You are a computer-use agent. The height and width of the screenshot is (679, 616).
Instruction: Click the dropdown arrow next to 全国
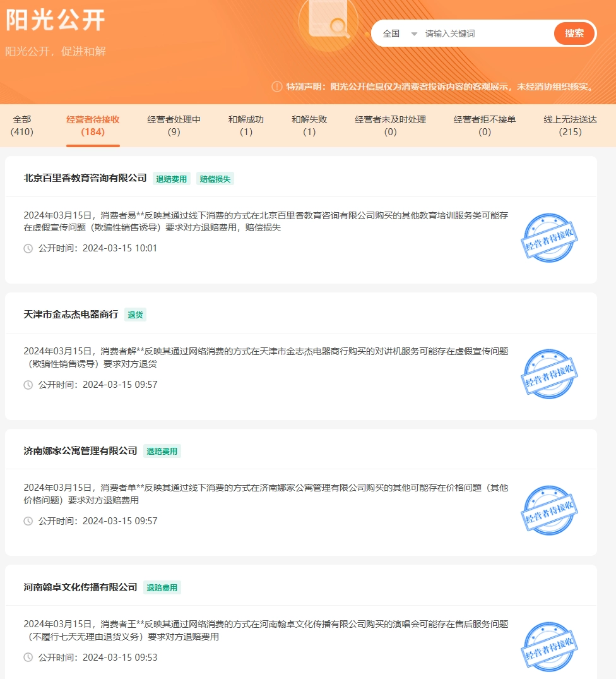click(414, 33)
